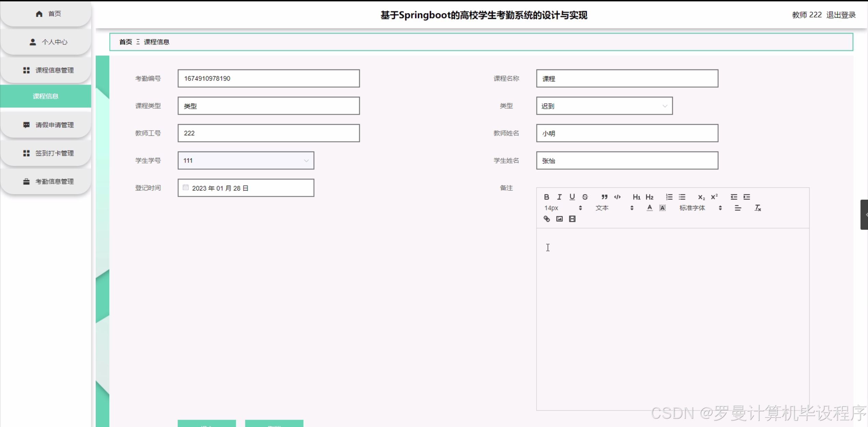Expand the 学生学号 dropdown showing 111
The height and width of the screenshot is (427, 868).
tap(246, 161)
